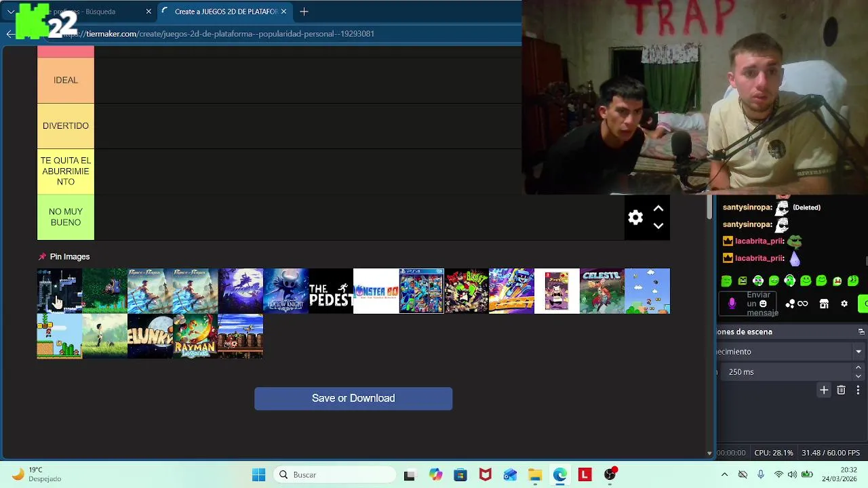This screenshot has width=868, height=488.
Task: Select the Rayman Legends game image
Action: [195, 336]
